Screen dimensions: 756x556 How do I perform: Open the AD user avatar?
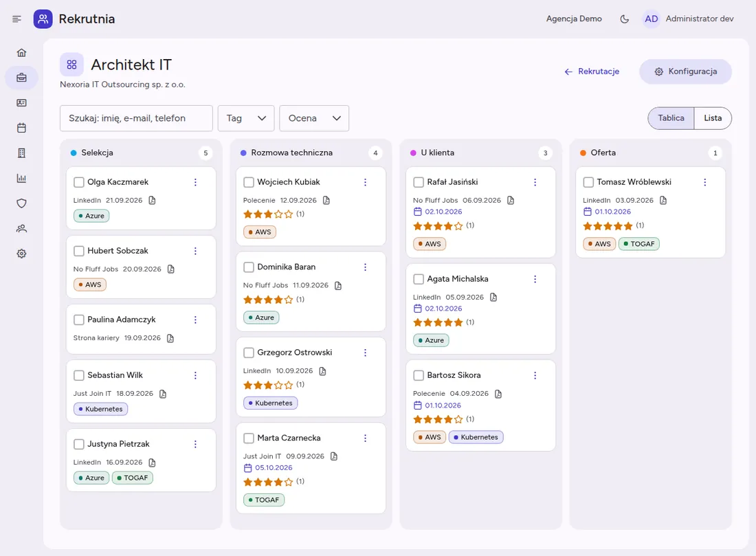pos(651,19)
